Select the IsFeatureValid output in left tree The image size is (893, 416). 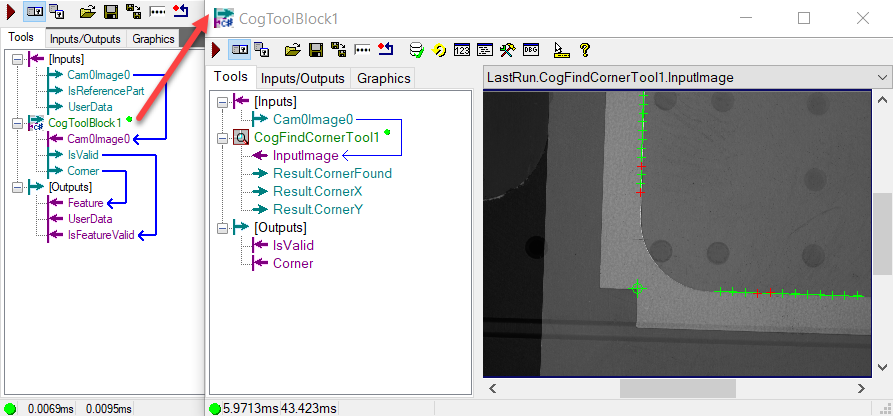click(101, 235)
